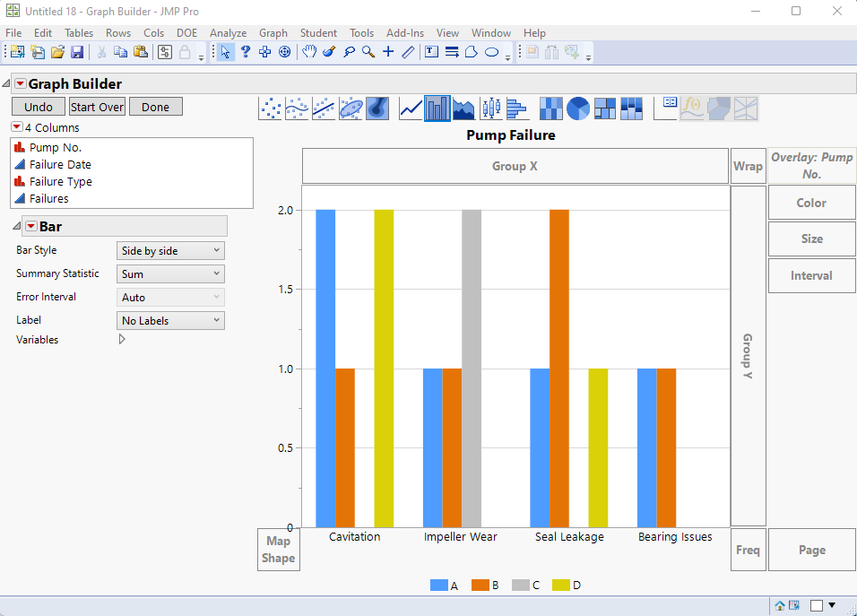Click the Group X drop zone
The image size is (857, 616).
(x=515, y=166)
